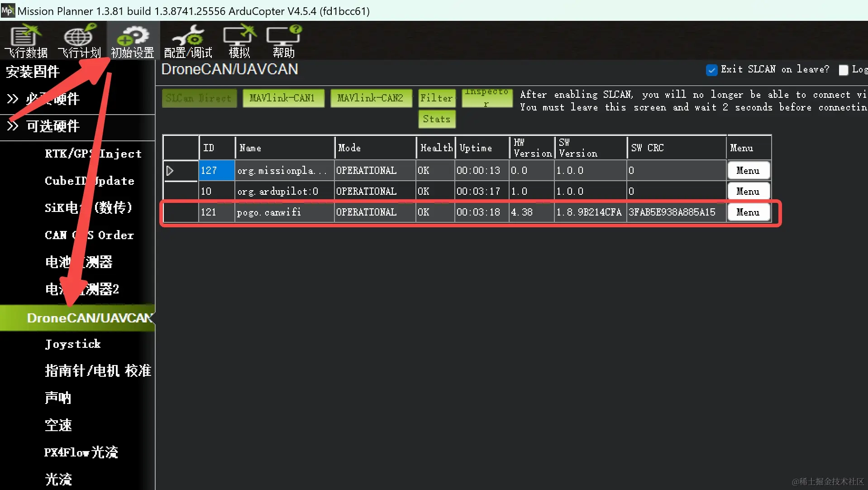This screenshot has width=868, height=490.
Task: Click the Filter button
Action: 437,98
